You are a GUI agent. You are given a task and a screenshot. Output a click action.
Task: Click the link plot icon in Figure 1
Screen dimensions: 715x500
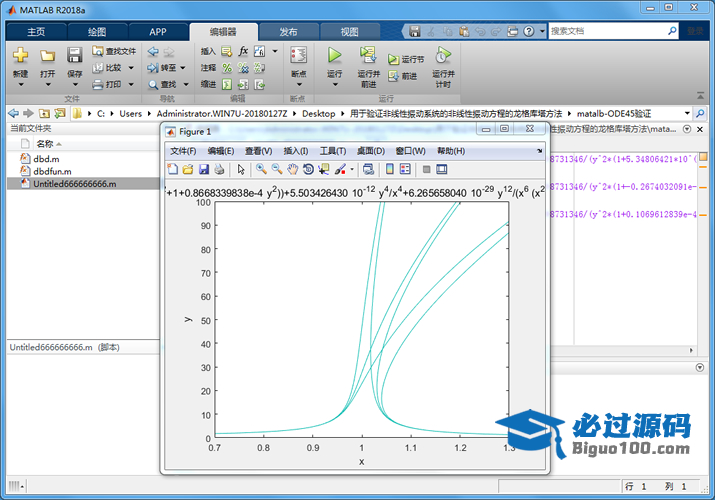coord(368,170)
